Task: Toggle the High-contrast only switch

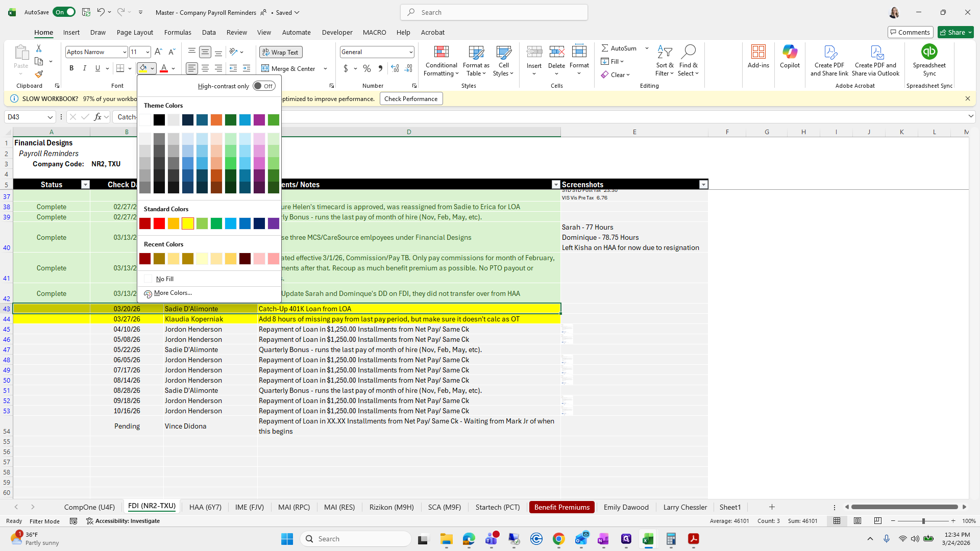Action: [264, 86]
